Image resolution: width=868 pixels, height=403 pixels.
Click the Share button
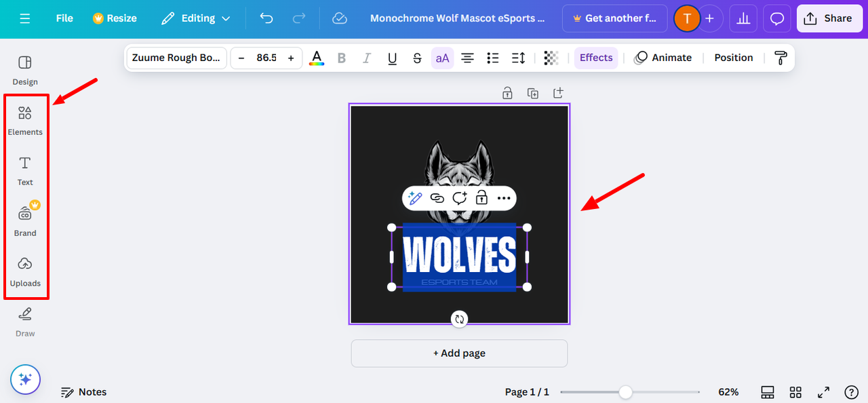(829, 18)
